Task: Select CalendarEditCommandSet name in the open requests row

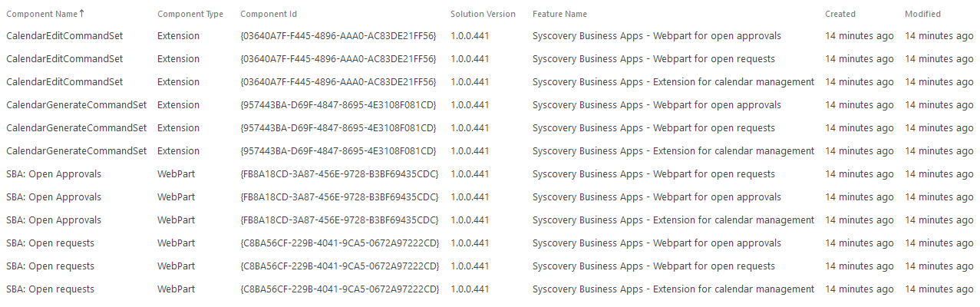Action: coord(64,59)
